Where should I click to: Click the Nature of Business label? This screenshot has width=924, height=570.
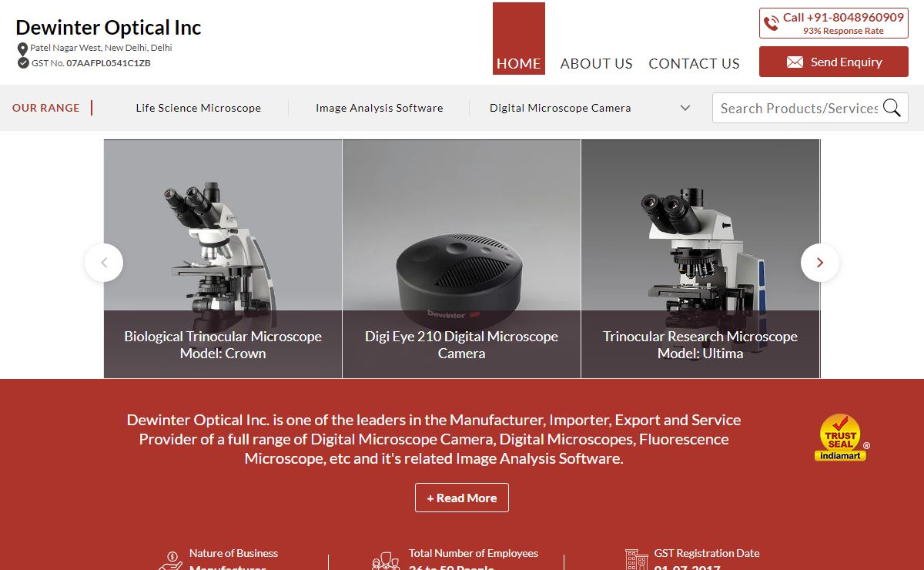coord(233,553)
